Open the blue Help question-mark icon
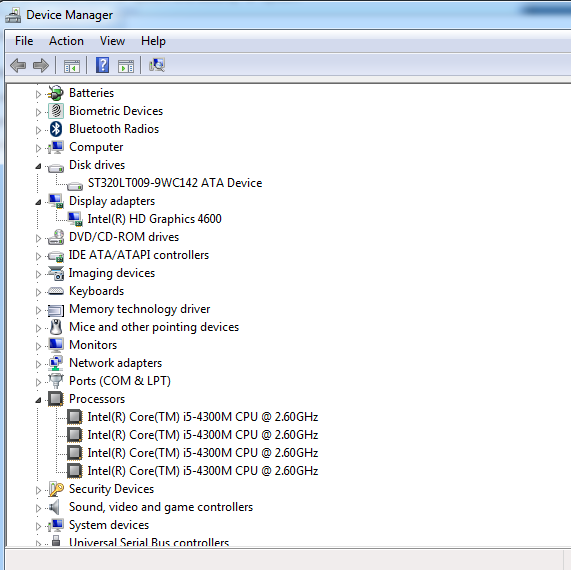The image size is (571, 570). (102, 65)
